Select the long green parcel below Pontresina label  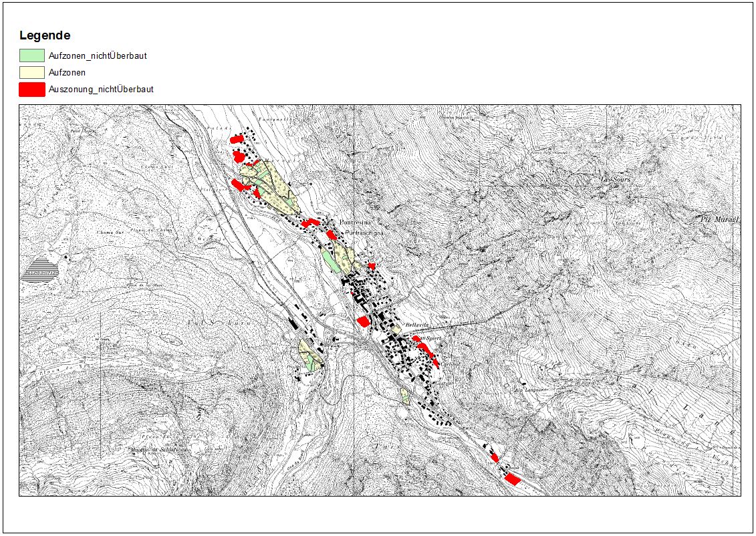331,260
